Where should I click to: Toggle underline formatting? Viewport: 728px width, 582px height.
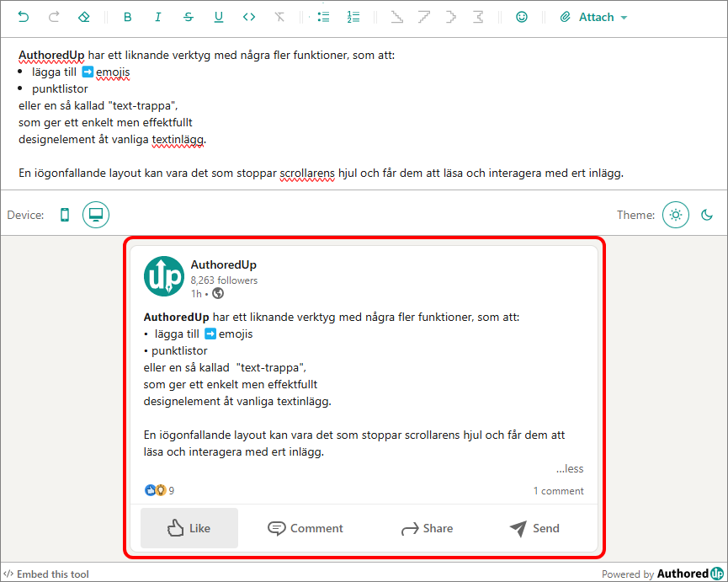(218, 16)
